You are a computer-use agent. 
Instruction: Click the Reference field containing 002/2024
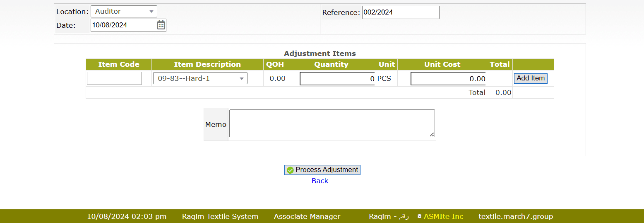click(x=400, y=12)
